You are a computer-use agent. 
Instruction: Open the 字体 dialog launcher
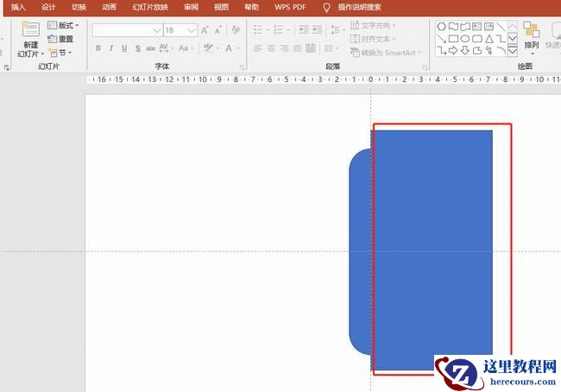click(x=243, y=67)
